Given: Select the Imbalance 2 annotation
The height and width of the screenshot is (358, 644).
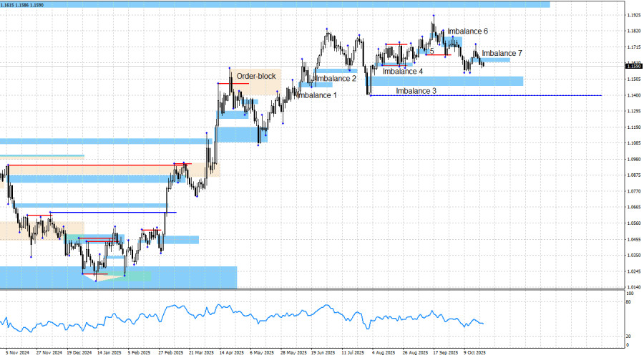Looking at the screenshot, I should coord(335,78).
